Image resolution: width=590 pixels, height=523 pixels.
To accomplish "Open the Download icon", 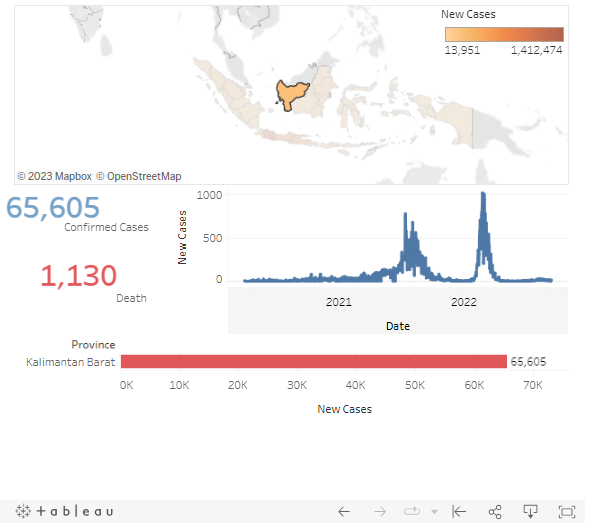I will pos(531,511).
